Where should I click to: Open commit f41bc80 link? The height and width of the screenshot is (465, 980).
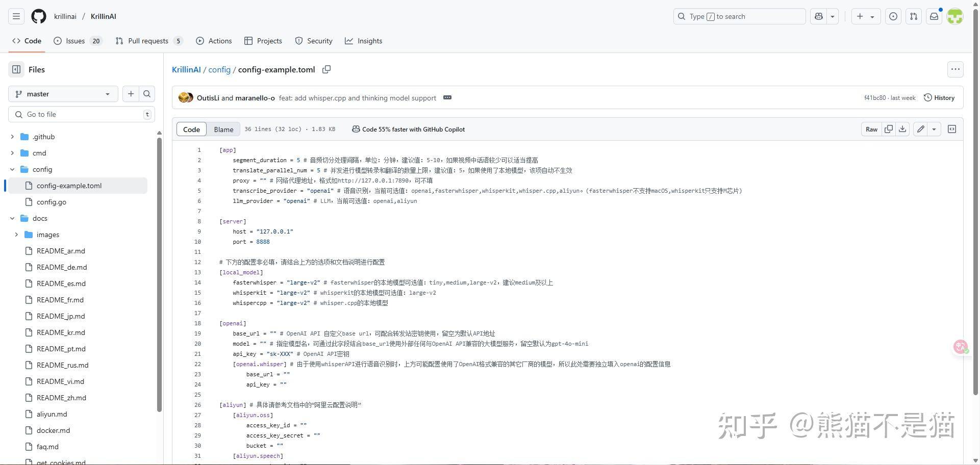(875, 98)
